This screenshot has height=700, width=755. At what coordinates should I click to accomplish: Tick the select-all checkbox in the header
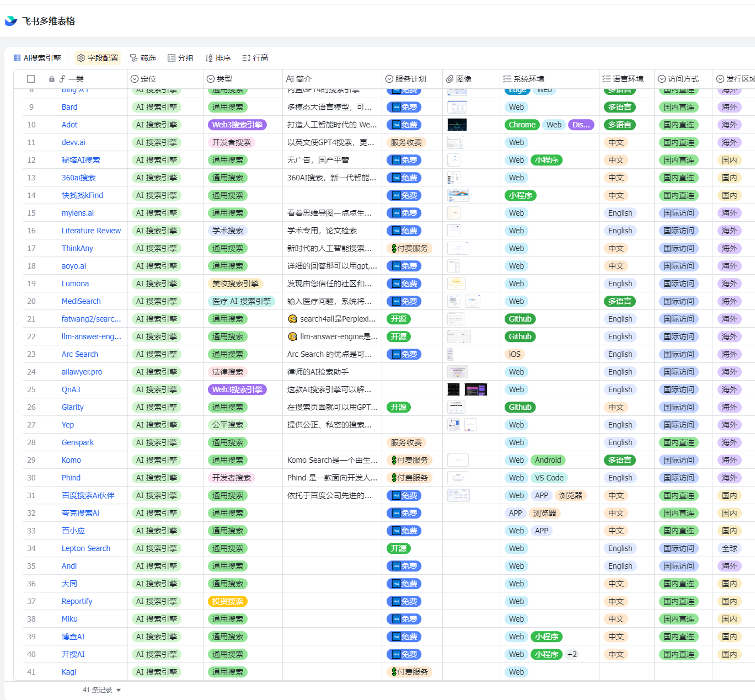(x=31, y=79)
